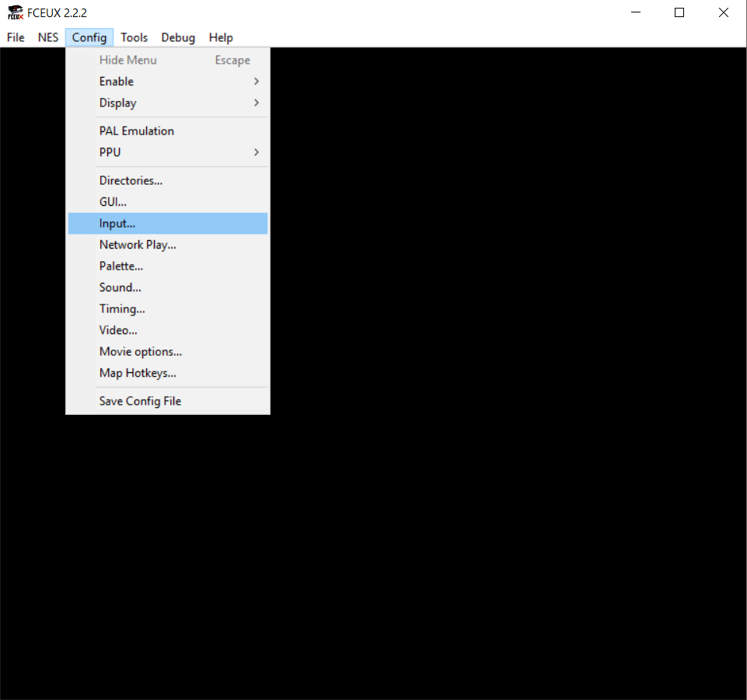
Task: Open the NES menu
Action: 48,37
